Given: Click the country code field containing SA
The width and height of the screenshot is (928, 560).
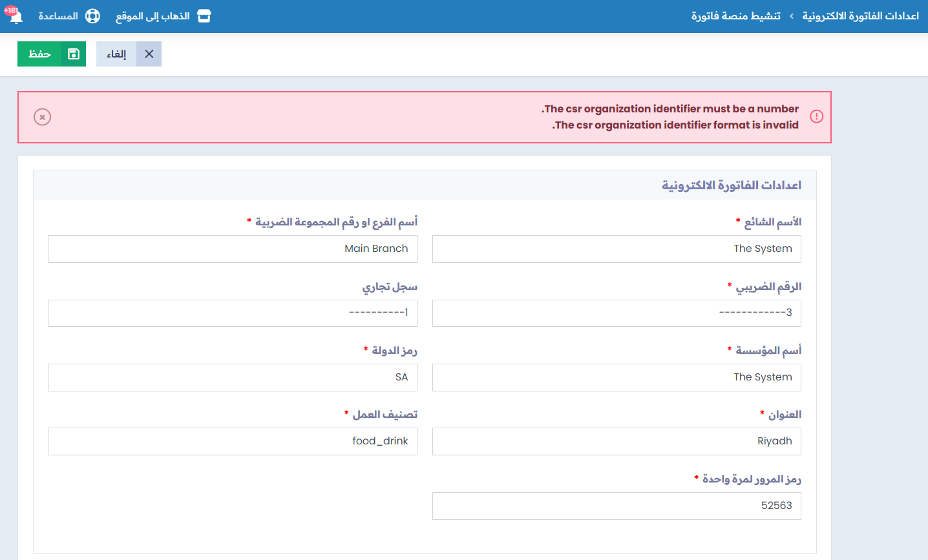Looking at the screenshot, I should coord(233,377).
